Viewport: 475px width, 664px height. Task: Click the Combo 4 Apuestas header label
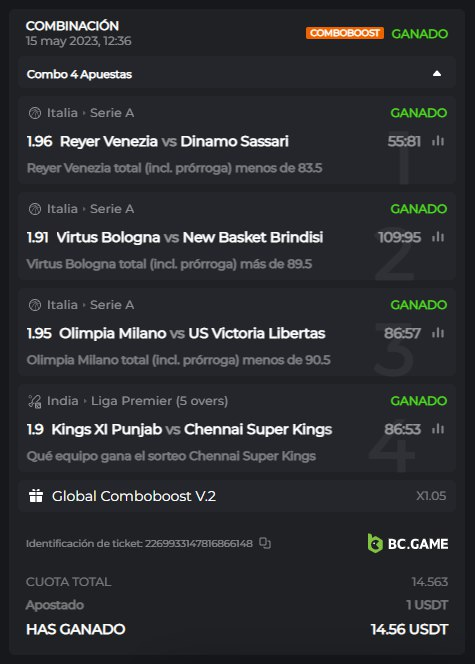tap(79, 75)
